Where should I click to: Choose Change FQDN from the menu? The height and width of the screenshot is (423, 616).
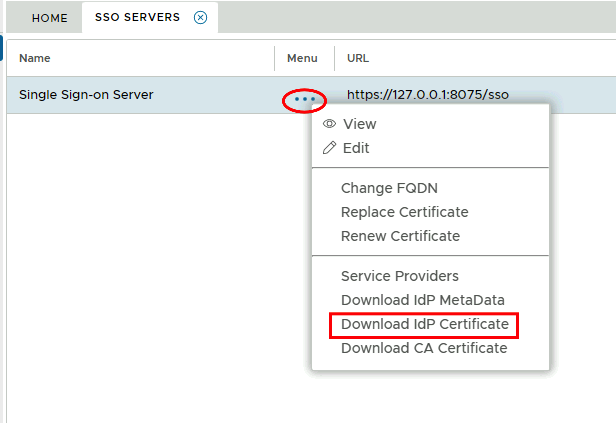pyautogui.click(x=389, y=188)
